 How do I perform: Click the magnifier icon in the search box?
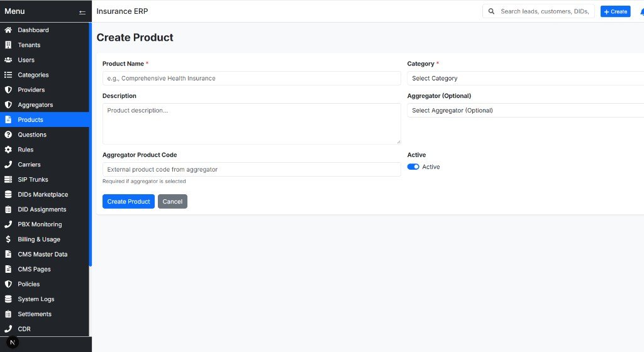491,11
